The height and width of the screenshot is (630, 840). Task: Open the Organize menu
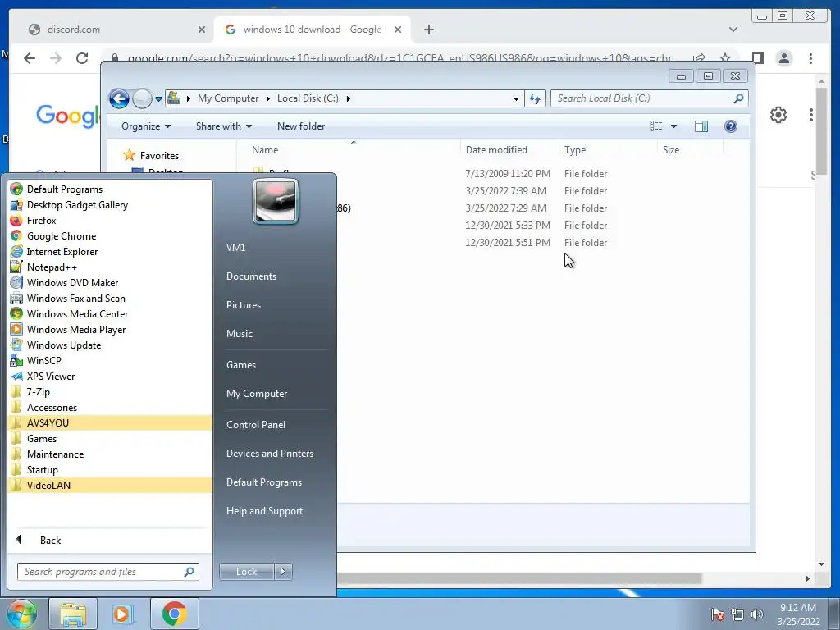pos(146,126)
